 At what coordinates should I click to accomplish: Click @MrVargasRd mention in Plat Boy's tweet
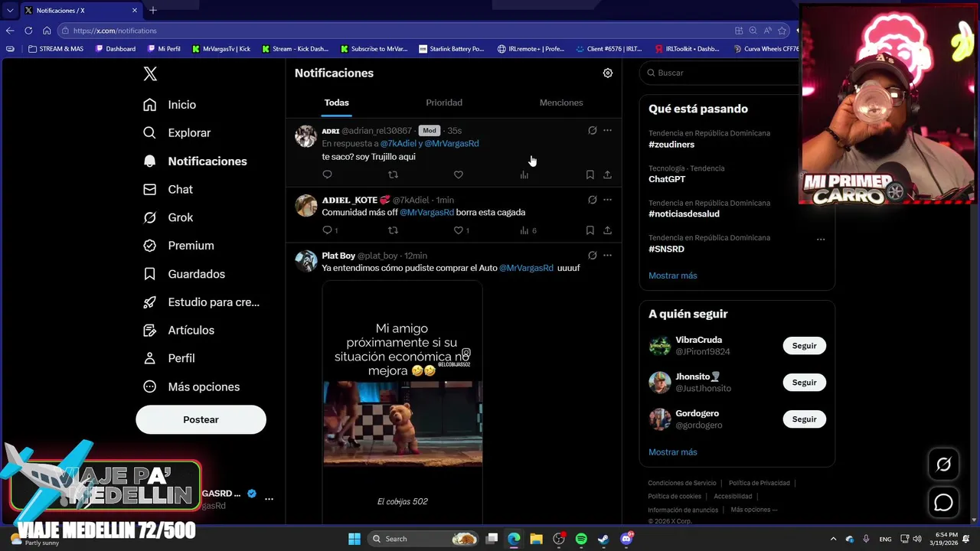(526, 268)
